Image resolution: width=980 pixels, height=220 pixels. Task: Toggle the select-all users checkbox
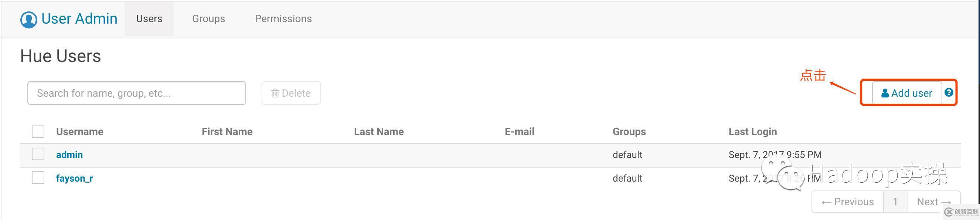click(x=38, y=132)
